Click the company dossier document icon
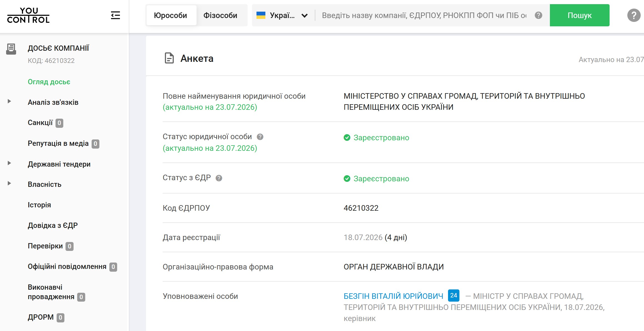The width and height of the screenshot is (644, 331). [x=11, y=49]
